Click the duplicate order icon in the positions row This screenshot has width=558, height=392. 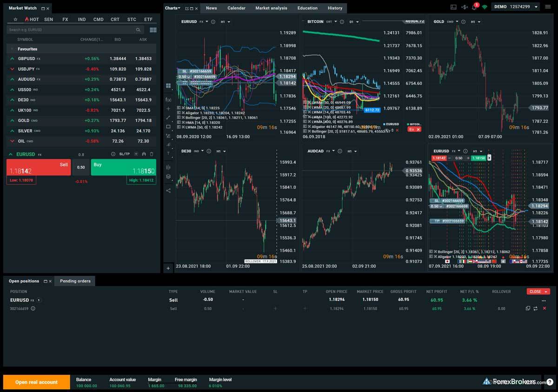[x=528, y=308]
